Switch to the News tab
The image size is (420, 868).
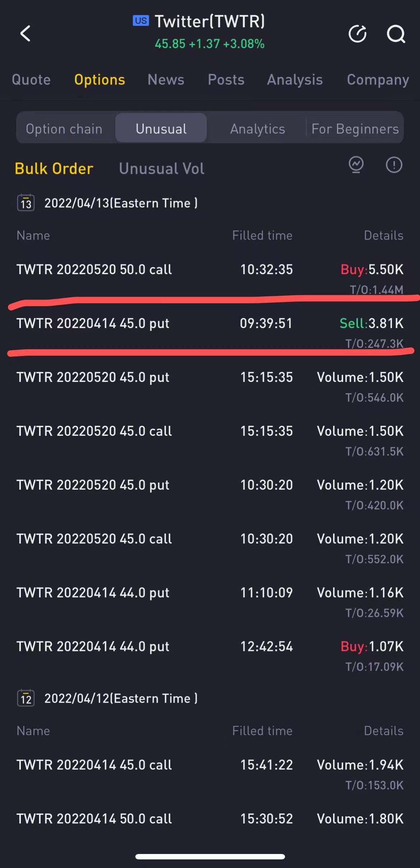click(166, 80)
